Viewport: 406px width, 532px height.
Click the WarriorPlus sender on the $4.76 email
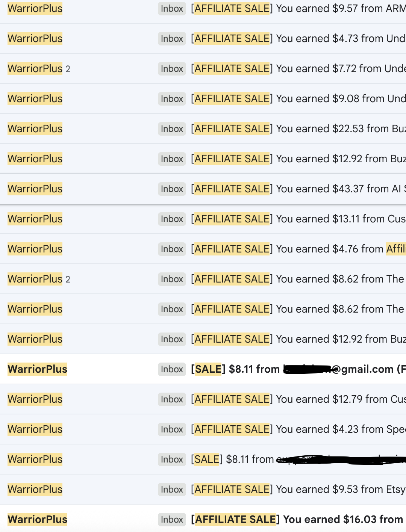point(35,249)
